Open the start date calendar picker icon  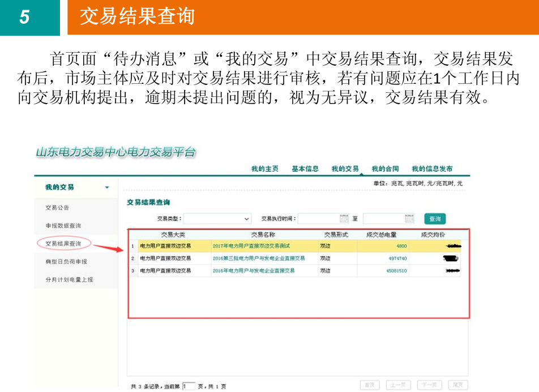tap(344, 219)
